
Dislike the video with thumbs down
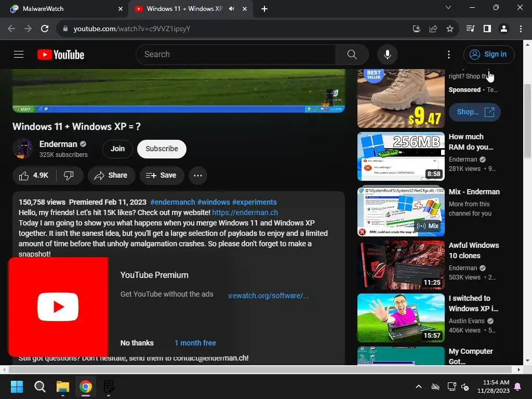coord(69,176)
